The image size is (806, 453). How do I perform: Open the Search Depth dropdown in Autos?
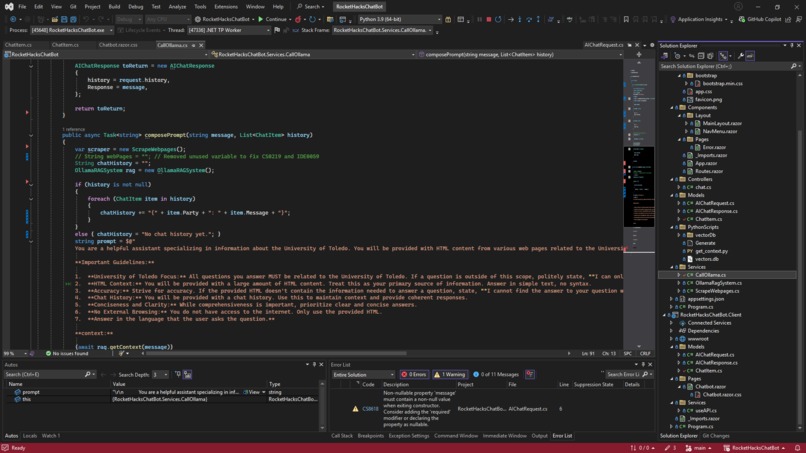click(160, 374)
